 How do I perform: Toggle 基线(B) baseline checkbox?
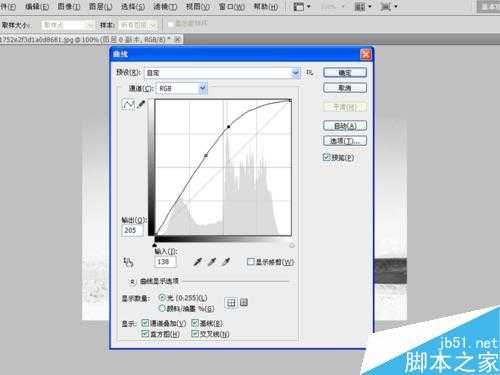coord(195,323)
